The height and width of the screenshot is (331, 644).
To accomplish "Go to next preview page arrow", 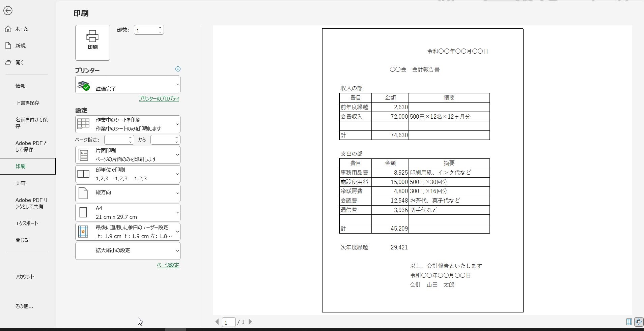I will pos(250,322).
